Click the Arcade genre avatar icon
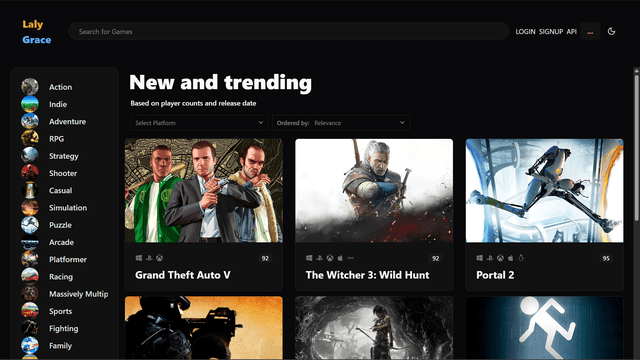 pos(30,242)
